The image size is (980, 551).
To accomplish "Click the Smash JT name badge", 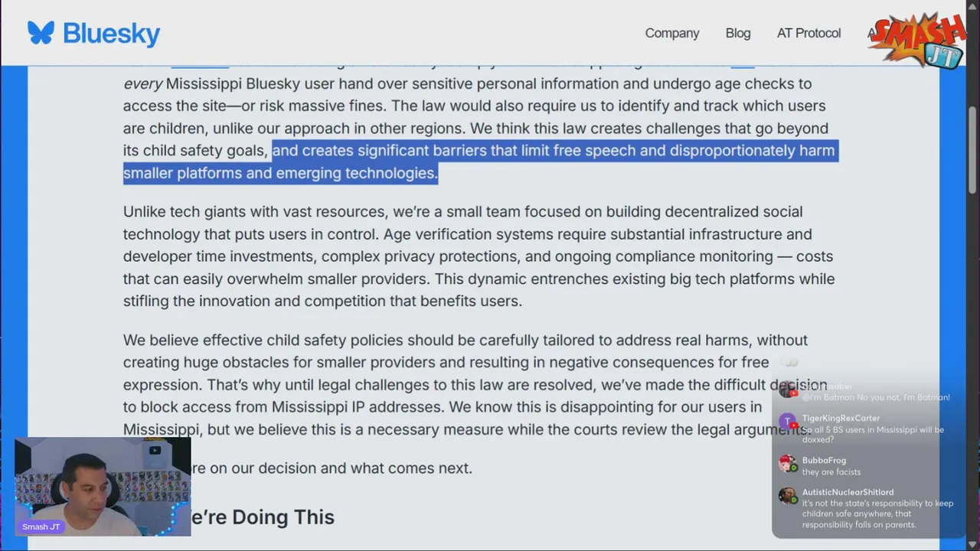I will click(41, 527).
